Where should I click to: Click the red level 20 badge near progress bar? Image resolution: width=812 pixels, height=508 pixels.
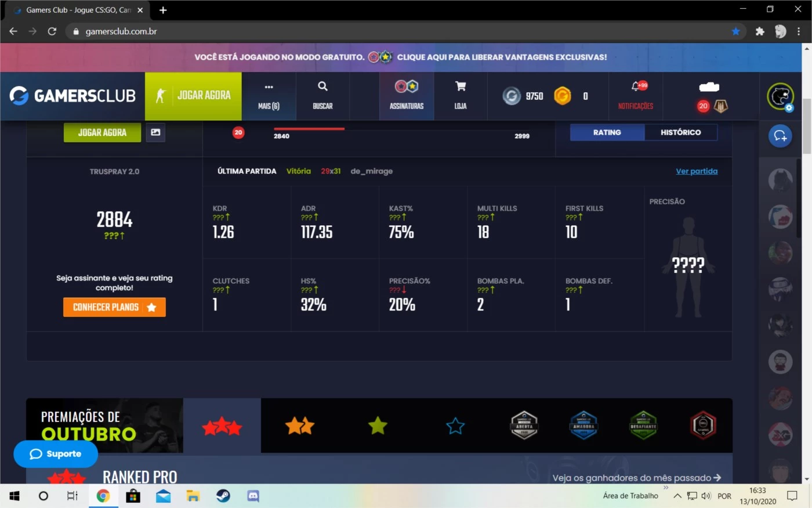pyautogui.click(x=238, y=132)
